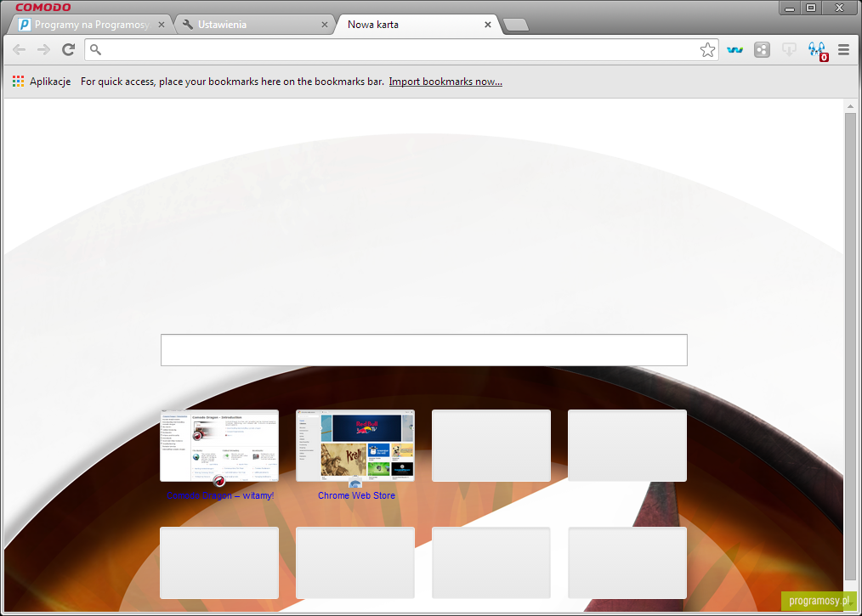Click the search box on the new tab page

point(424,350)
